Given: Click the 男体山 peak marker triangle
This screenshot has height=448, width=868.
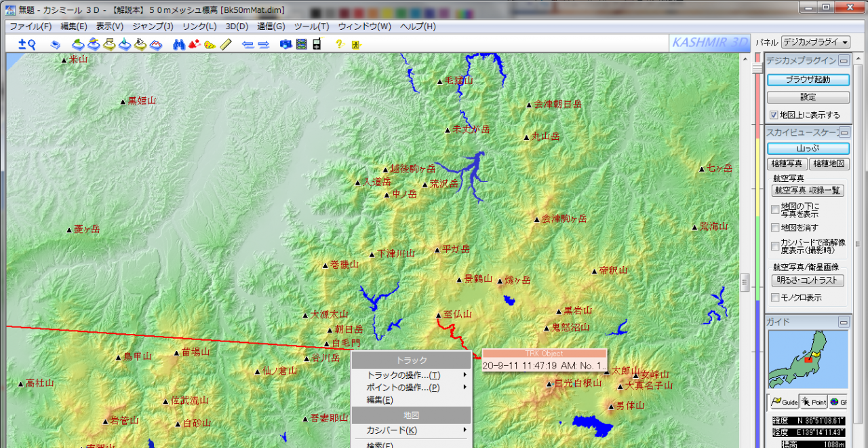Looking at the screenshot, I should [x=610, y=406].
